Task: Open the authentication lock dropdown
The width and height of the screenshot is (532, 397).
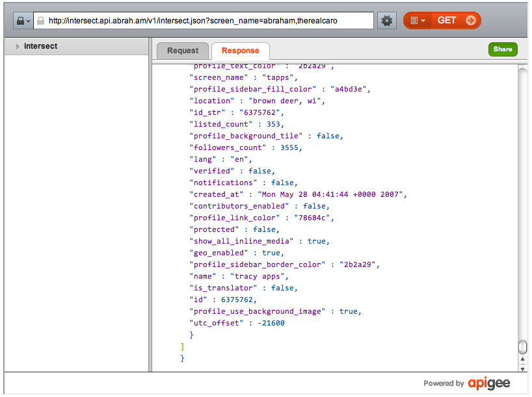Action: point(23,21)
